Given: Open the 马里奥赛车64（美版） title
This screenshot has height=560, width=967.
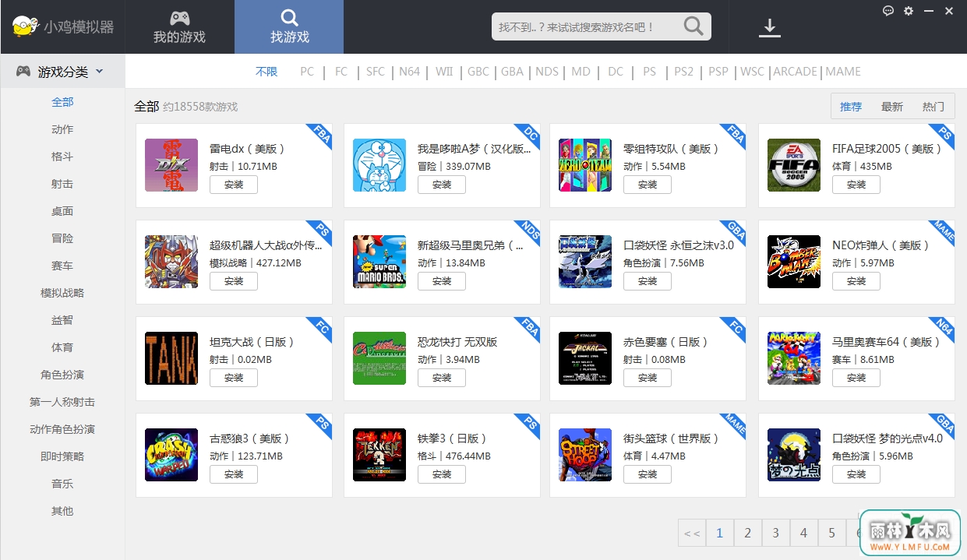Looking at the screenshot, I should pyautogui.click(x=887, y=342).
